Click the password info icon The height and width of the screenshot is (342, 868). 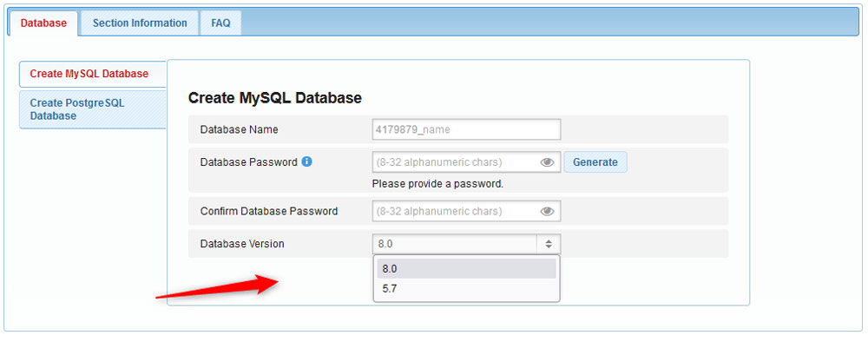click(307, 161)
